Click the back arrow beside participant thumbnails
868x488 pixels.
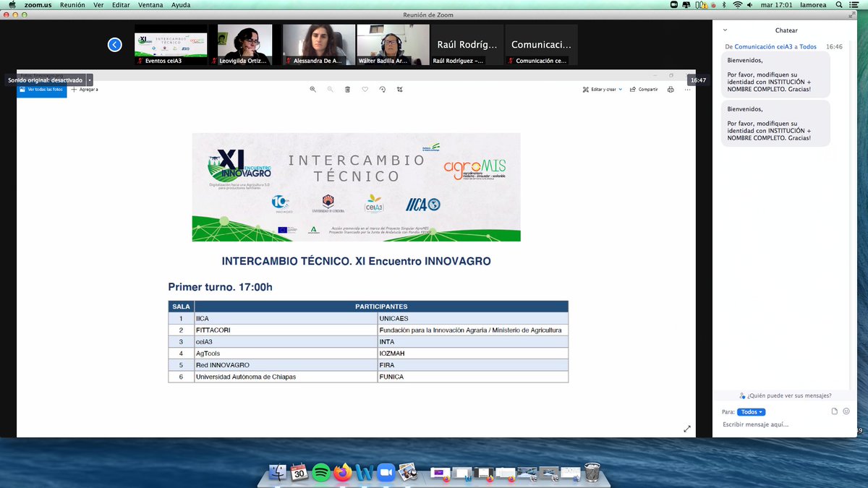pos(114,45)
